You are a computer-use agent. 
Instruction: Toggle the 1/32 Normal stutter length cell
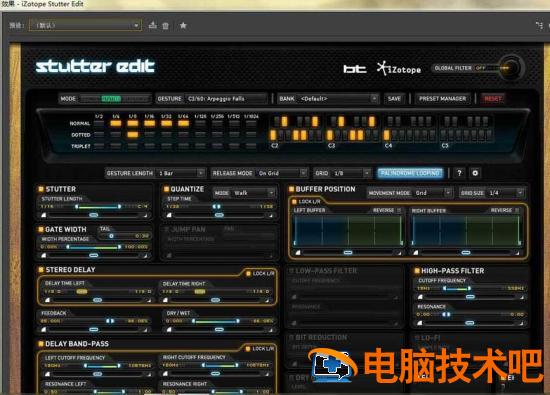tap(166, 123)
